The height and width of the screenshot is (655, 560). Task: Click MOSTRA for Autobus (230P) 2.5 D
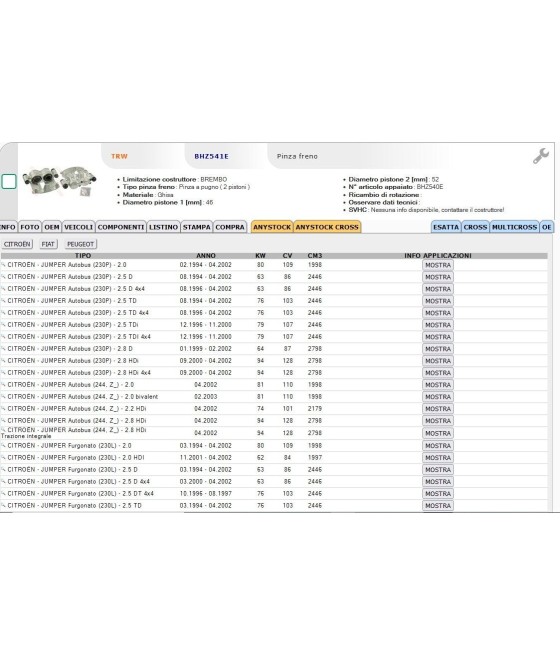tap(438, 277)
